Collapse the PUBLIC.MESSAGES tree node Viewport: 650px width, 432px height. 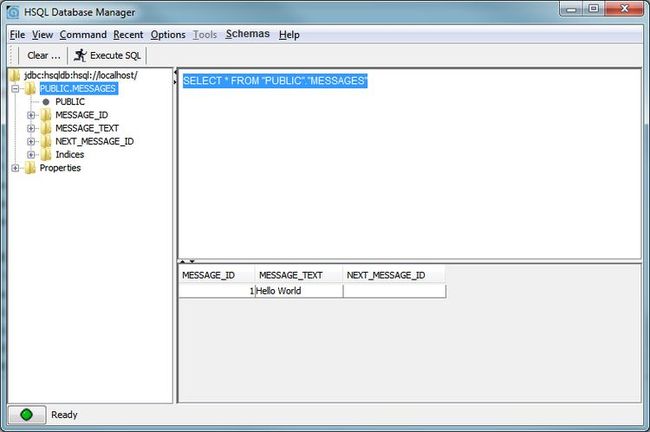pyautogui.click(x=15, y=88)
